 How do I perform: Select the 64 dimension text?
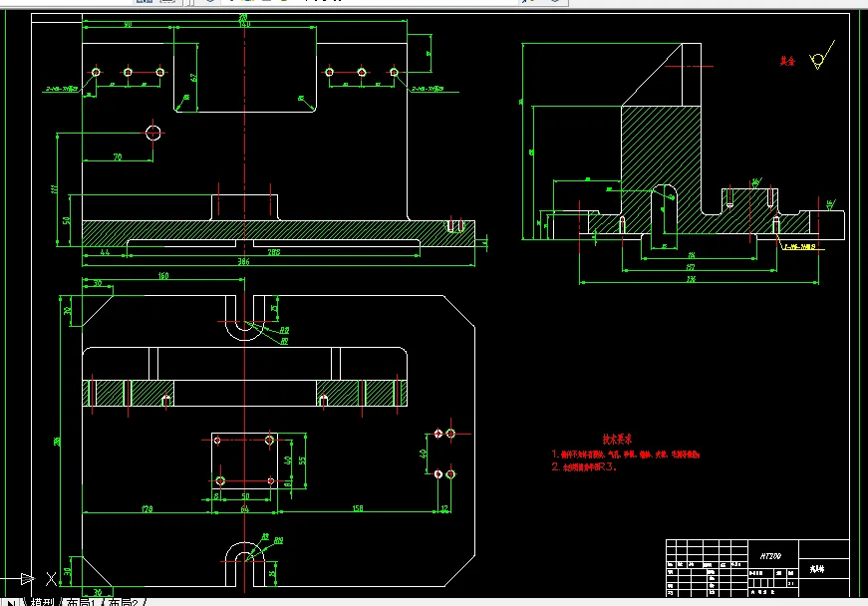coord(245,509)
